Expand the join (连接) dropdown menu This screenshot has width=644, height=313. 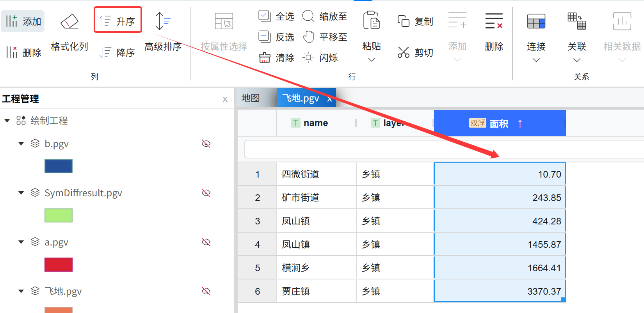point(536,60)
